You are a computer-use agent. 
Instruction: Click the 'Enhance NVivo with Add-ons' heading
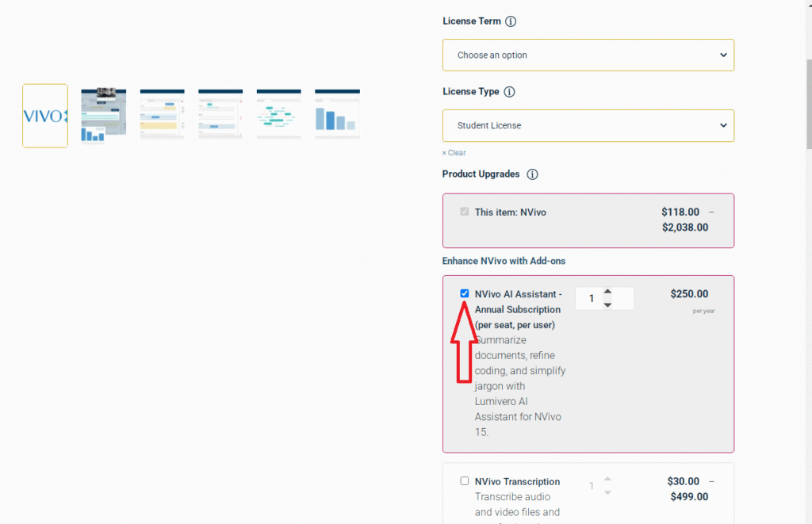(x=504, y=261)
